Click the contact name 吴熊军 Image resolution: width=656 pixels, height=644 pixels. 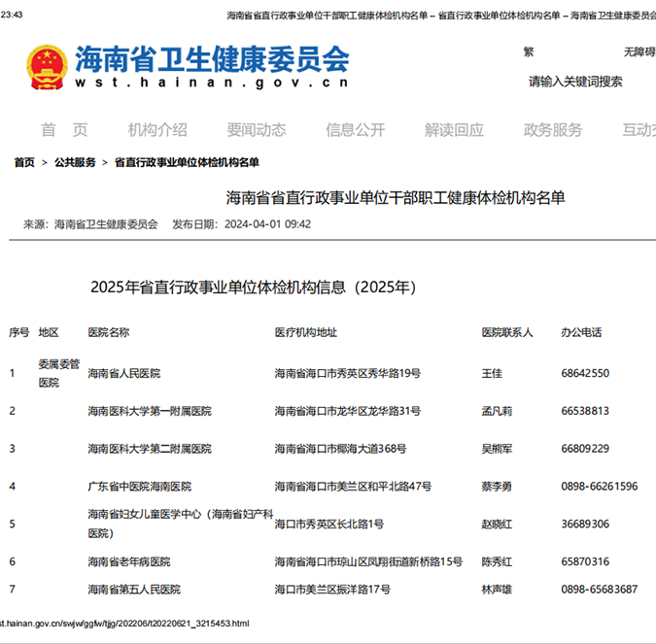pyautogui.click(x=497, y=449)
